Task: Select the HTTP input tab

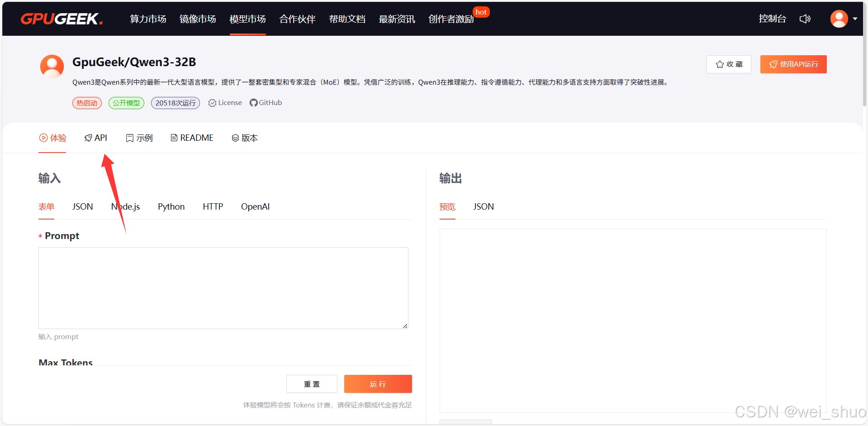Action: 213,207
